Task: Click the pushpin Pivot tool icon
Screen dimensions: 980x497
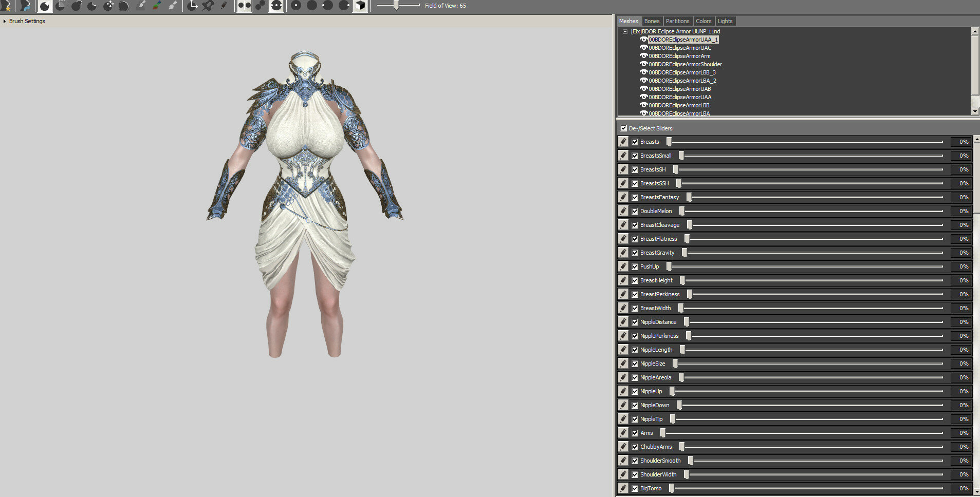Action: pos(208,6)
